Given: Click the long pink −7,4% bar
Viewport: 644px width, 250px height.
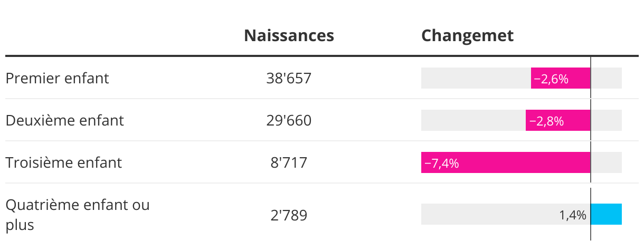Looking at the screenshot, I should (505, 163).
